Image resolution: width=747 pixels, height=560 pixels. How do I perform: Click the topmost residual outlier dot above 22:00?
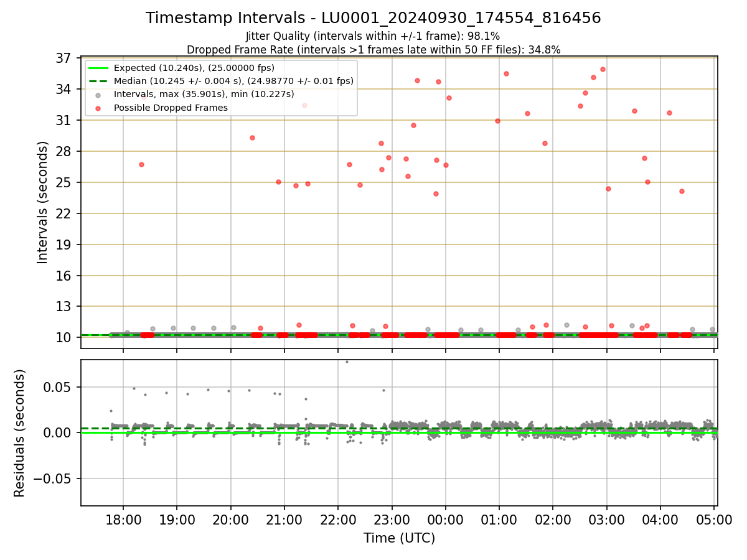347,362
